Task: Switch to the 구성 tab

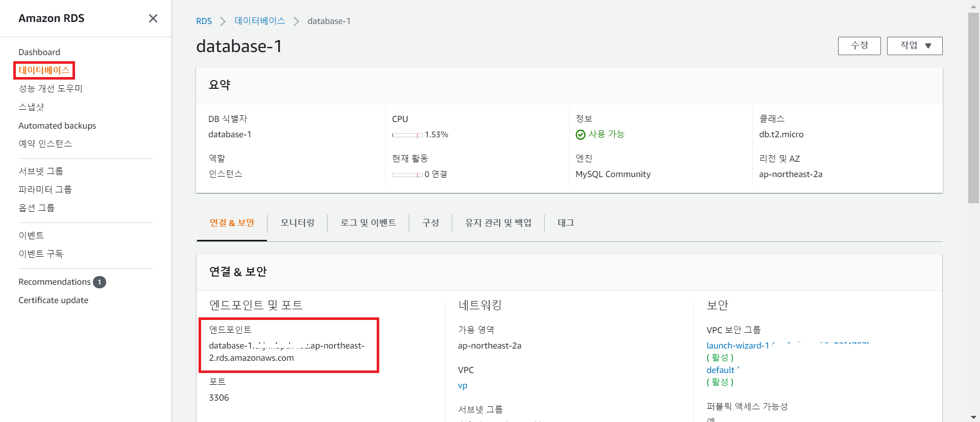Action: coord(430,223)
